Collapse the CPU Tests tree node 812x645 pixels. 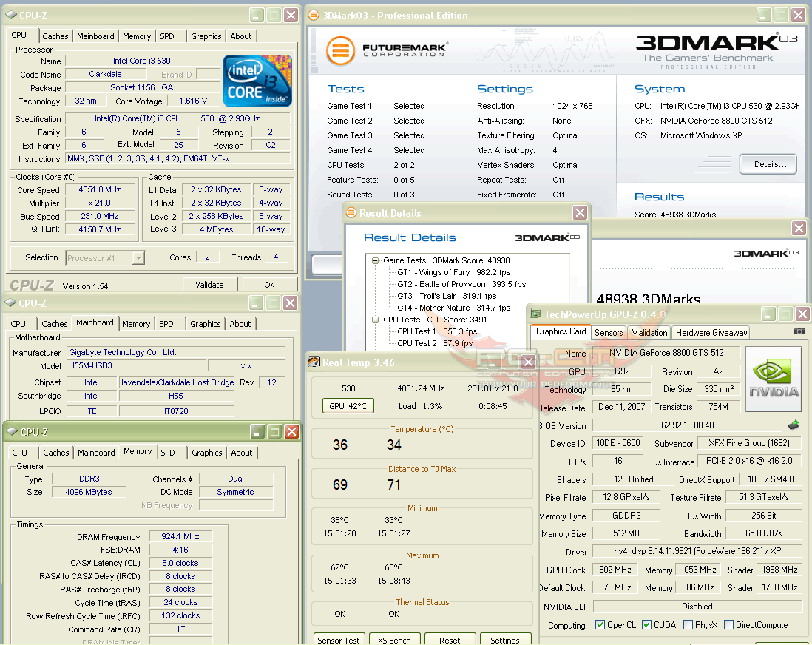(375, 320)
